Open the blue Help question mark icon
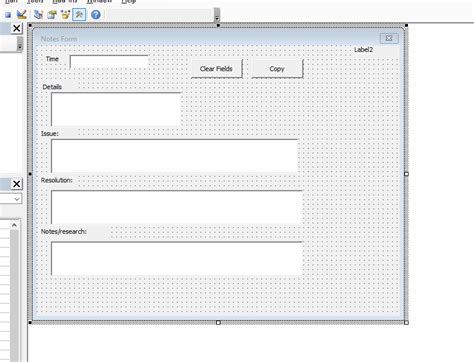Viewport: 474px width, 362px height. 96,15
